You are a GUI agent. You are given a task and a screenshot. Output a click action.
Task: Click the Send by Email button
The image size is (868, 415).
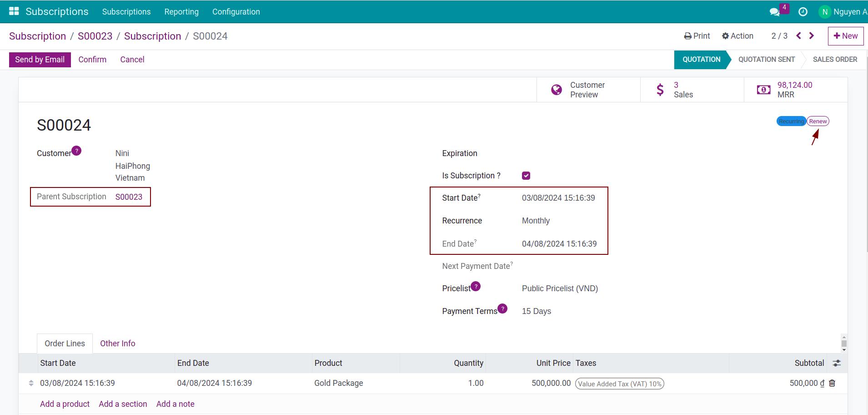coord(40,60)
